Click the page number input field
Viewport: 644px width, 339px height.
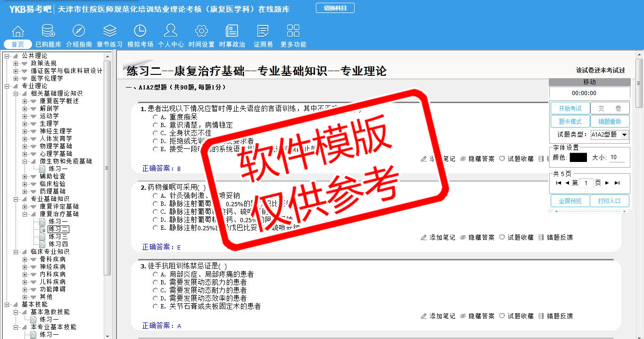tap(586, 183)
